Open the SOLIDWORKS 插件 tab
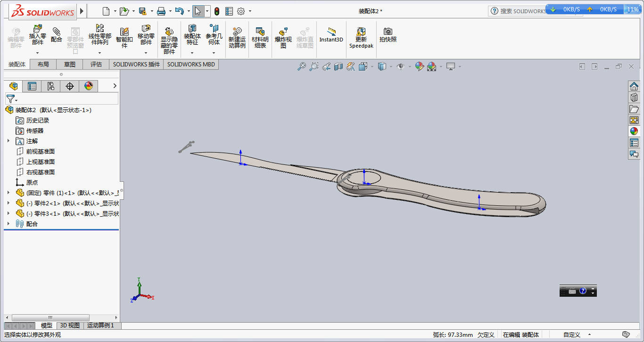Image resolution: width=644 pixels, height=342 pixels. pos(136,65)
